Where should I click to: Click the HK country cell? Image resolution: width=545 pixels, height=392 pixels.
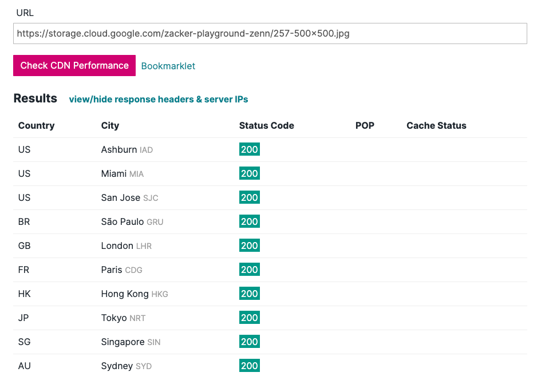(24, 294)
